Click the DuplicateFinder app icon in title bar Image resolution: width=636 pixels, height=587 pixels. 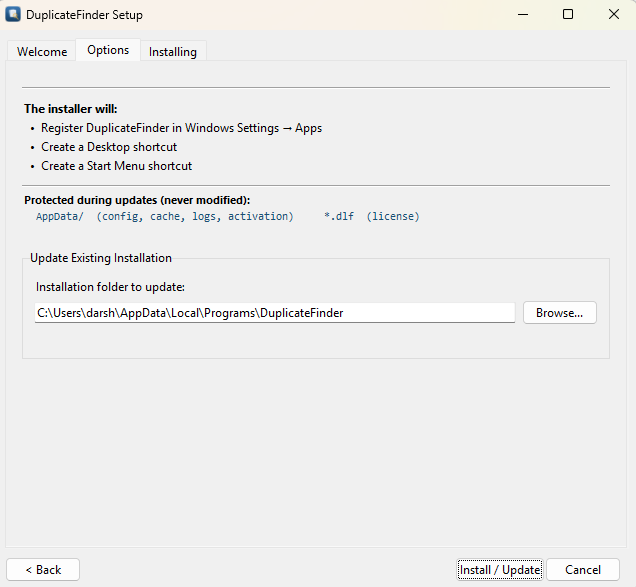[x=13, y=15]
